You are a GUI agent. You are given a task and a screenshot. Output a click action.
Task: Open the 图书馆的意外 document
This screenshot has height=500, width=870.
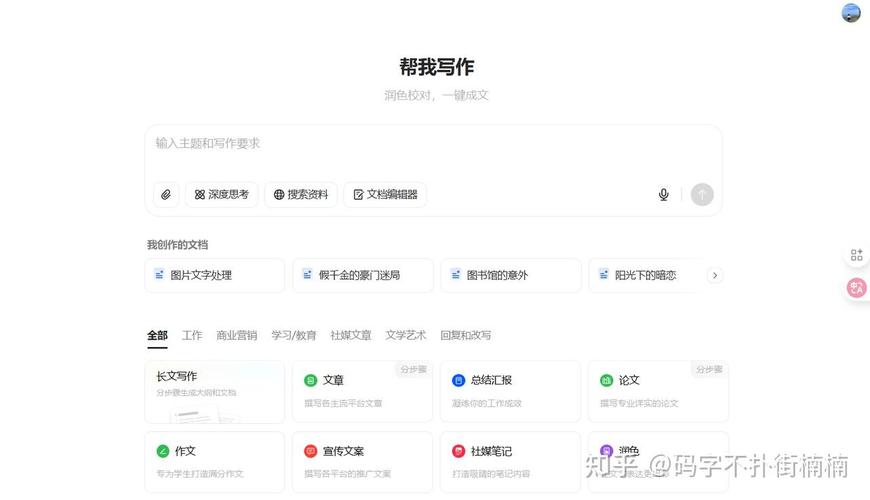(x=510, y=275)
